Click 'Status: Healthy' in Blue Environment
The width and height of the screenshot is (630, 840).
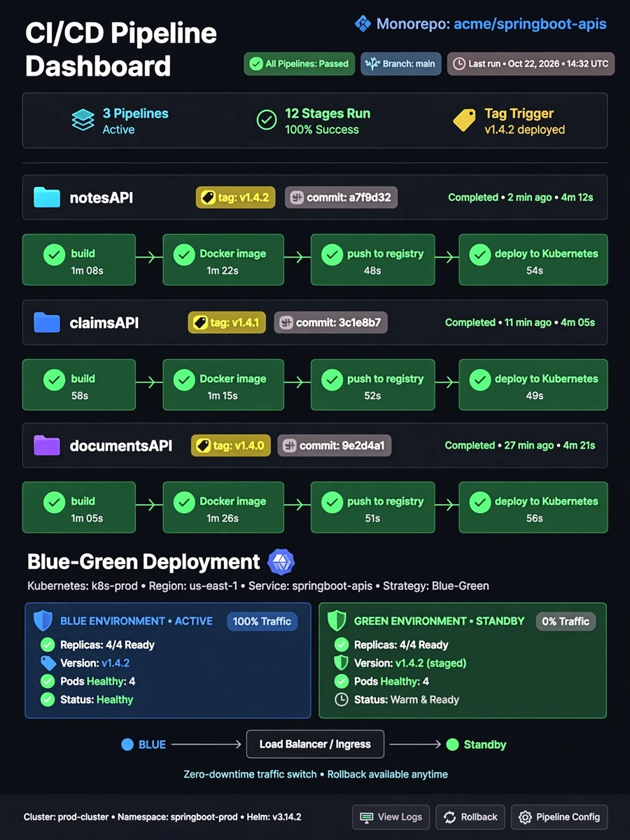click(x=97, y=699)
